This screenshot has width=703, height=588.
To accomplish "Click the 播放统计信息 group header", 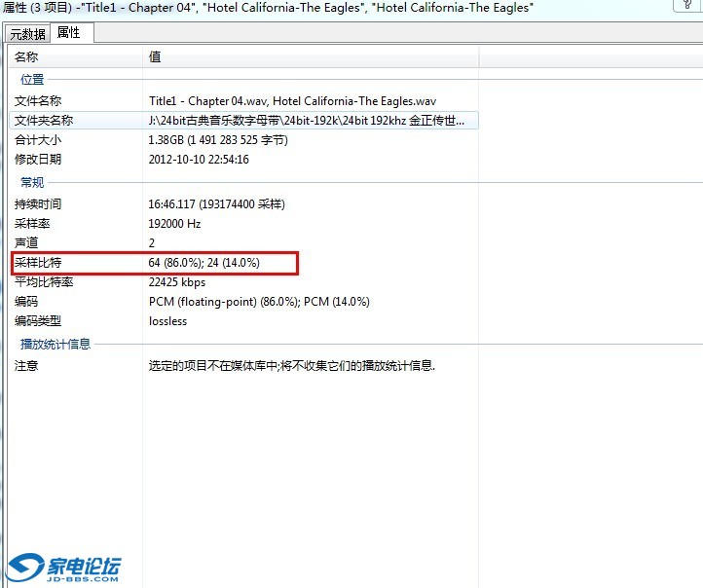I will click(55, 344).
